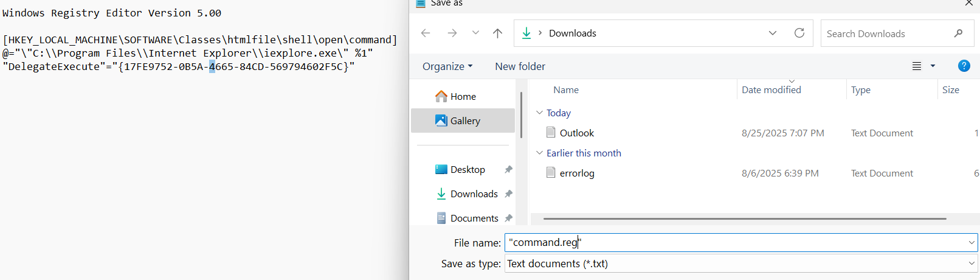Select Home in the navigation pane

(x=463, y=96)
